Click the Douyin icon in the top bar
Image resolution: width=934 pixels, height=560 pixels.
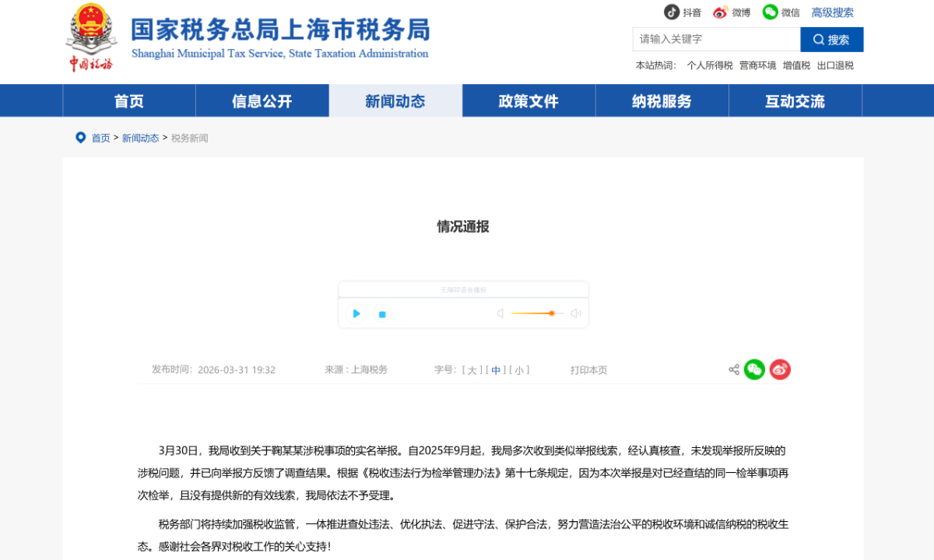click(672, 12)
